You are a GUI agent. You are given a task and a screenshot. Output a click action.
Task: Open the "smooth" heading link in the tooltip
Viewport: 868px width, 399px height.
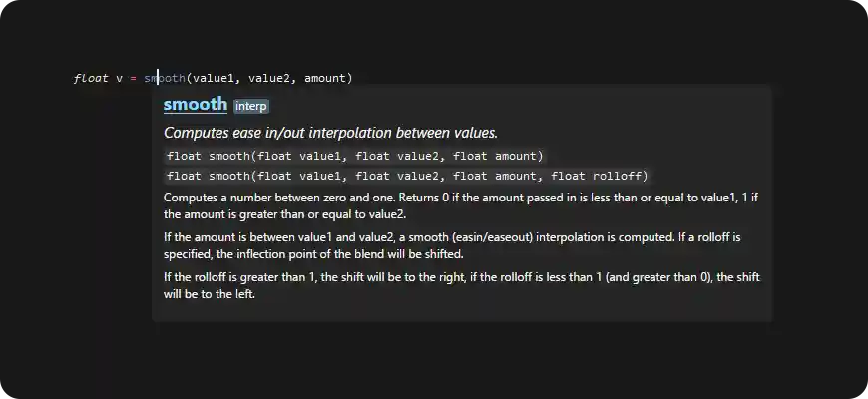(195, 105)
